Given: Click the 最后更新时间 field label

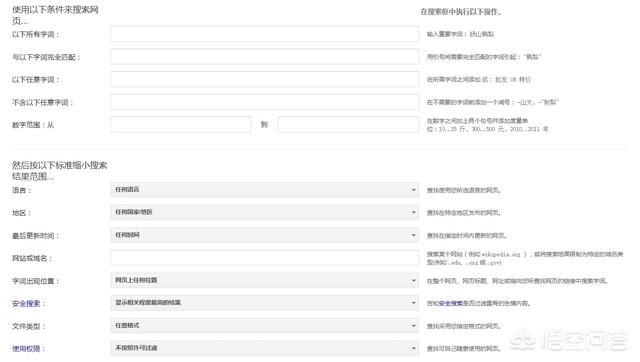Looking at the screenshot, I should (36, 236).
